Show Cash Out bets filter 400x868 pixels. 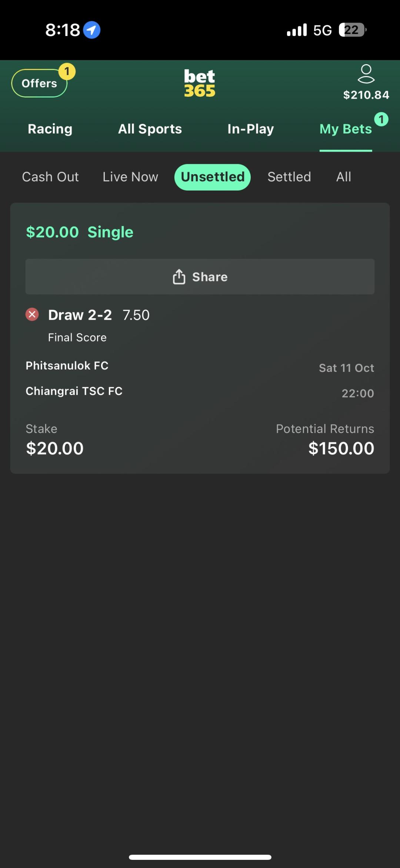click(50, 177)
